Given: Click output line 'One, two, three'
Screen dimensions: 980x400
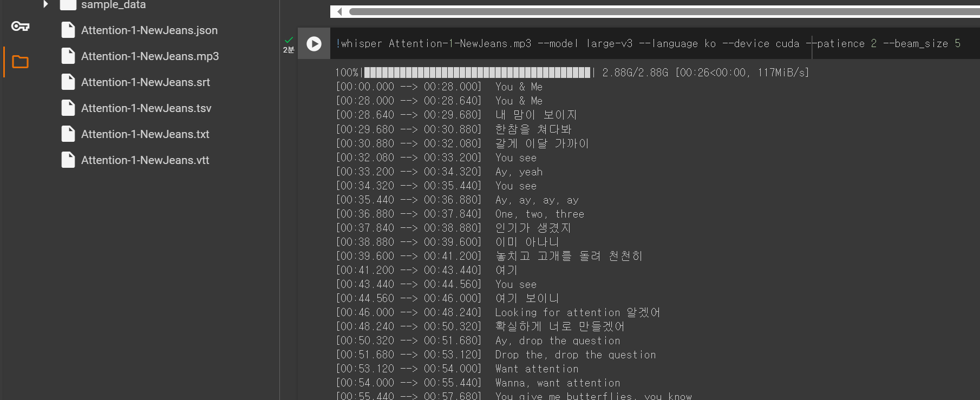Looking at the screenshot, I should [x=539, y=214].
